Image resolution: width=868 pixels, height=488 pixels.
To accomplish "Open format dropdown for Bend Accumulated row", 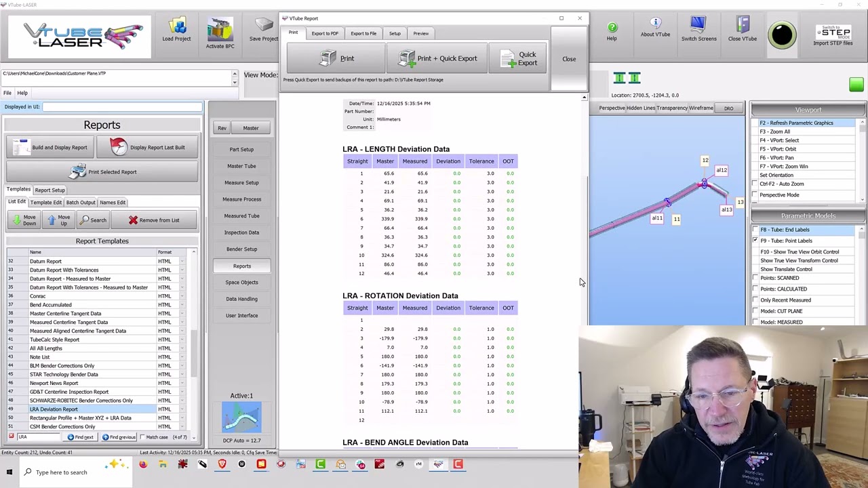I will (182, 305).
